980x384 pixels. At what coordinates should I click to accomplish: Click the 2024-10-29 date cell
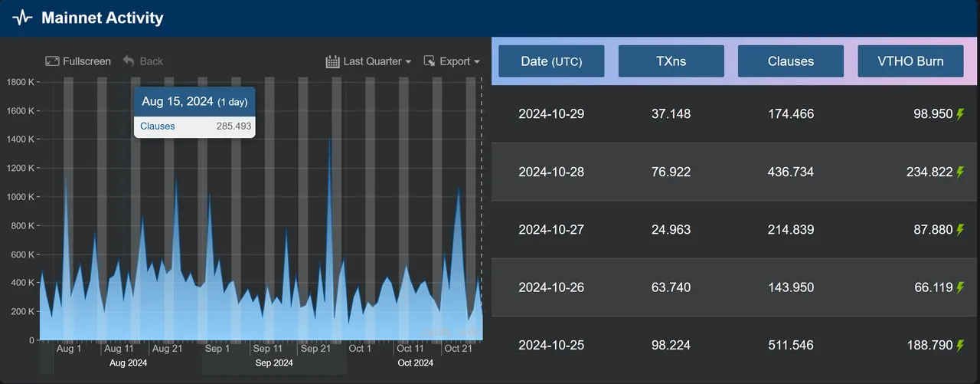coord(551,114)
